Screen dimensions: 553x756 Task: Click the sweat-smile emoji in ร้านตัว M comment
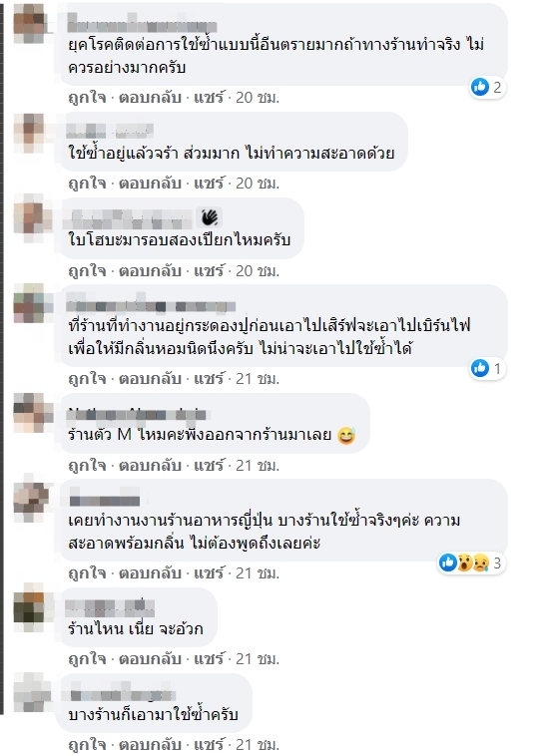click(x=346, y=436)
